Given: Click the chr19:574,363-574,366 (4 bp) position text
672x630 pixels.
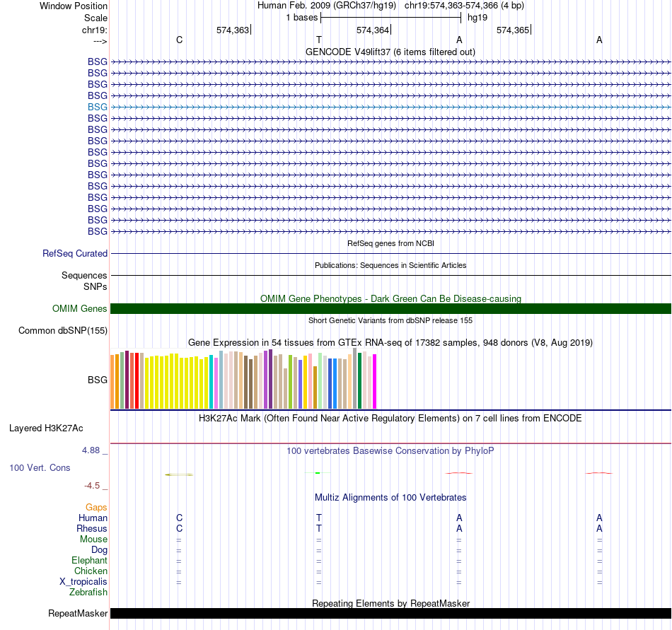Looking at the screenshot, I should 464,6.
